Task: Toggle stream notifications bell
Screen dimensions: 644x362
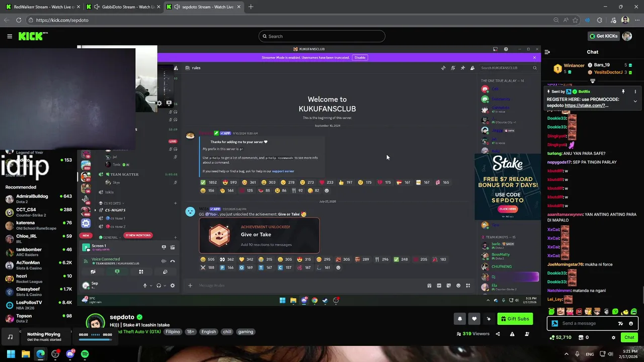Action: coord(459,319)
